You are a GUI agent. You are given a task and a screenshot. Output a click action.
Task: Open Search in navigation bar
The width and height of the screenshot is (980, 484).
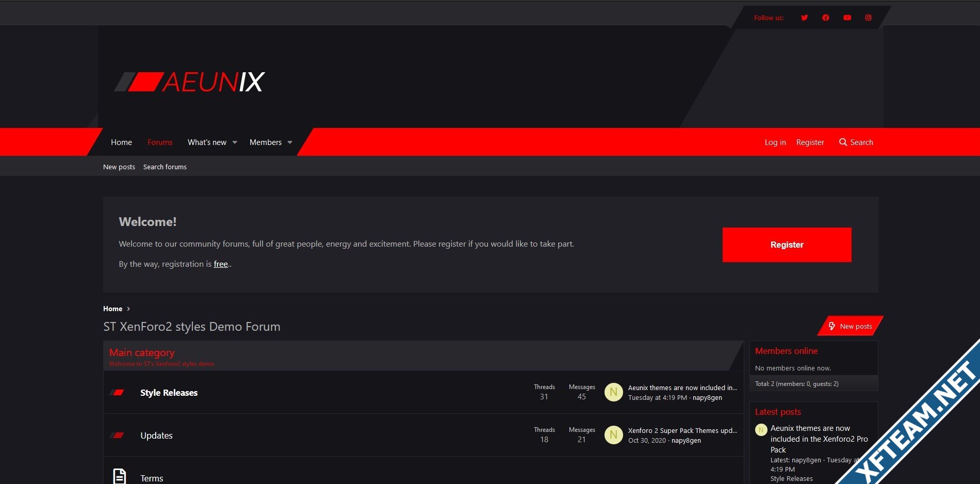(x=856, y=142)
